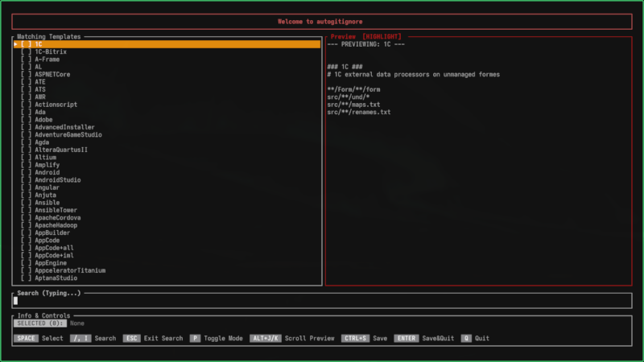Click the src/**/und/* preview line
644x362 pixels.
click(x=349, y=97)
